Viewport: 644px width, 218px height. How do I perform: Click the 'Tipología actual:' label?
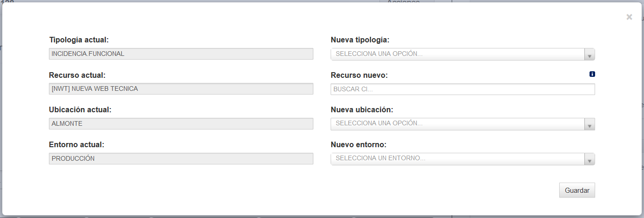click(79, 40)
